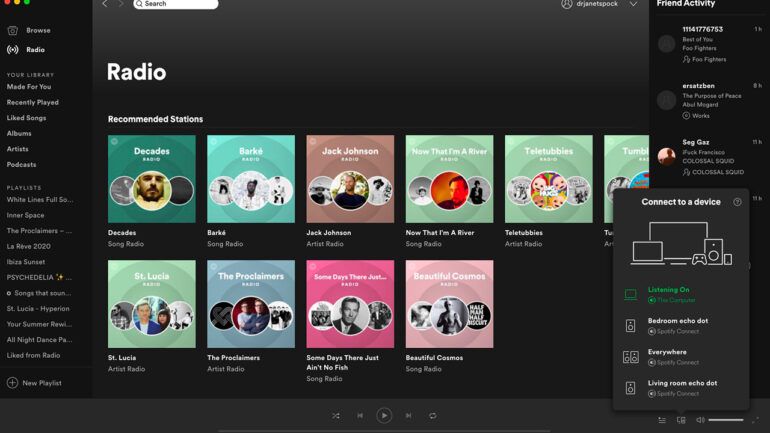Open the Ibiza Sunset playlist
Screen dimensions: 770x433
28,262
